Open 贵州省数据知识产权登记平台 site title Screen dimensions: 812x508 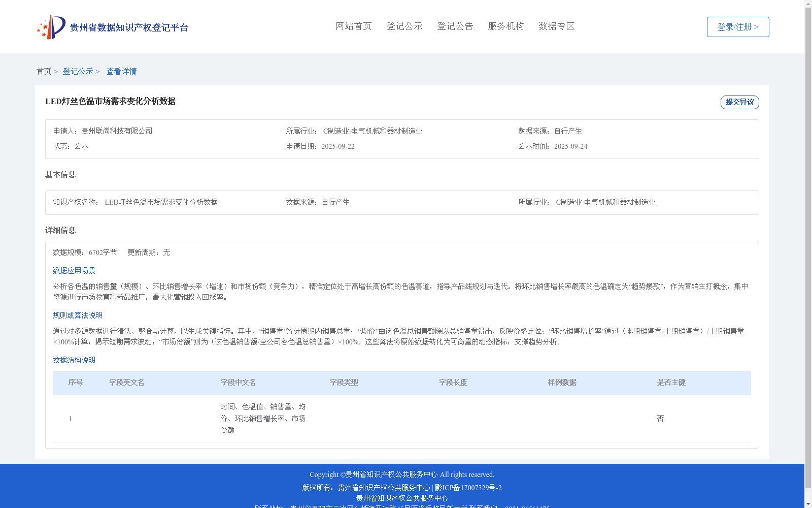pyautogui.click(x=129, y=27)
